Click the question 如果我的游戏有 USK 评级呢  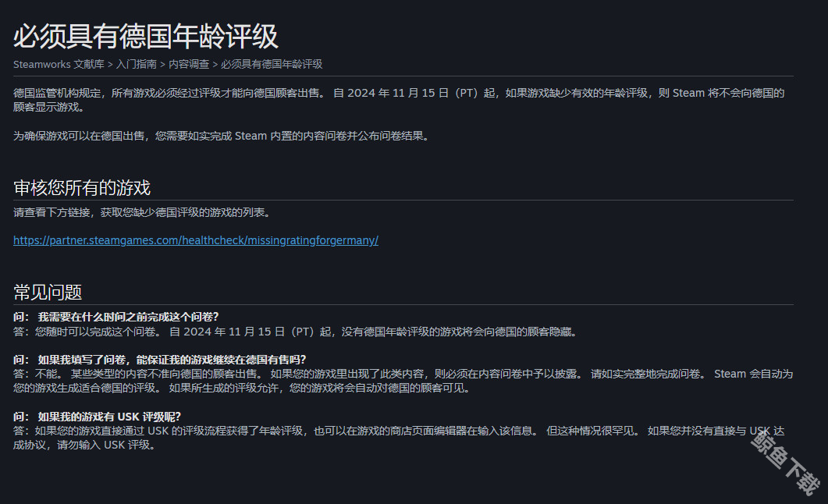click(109, 417)
